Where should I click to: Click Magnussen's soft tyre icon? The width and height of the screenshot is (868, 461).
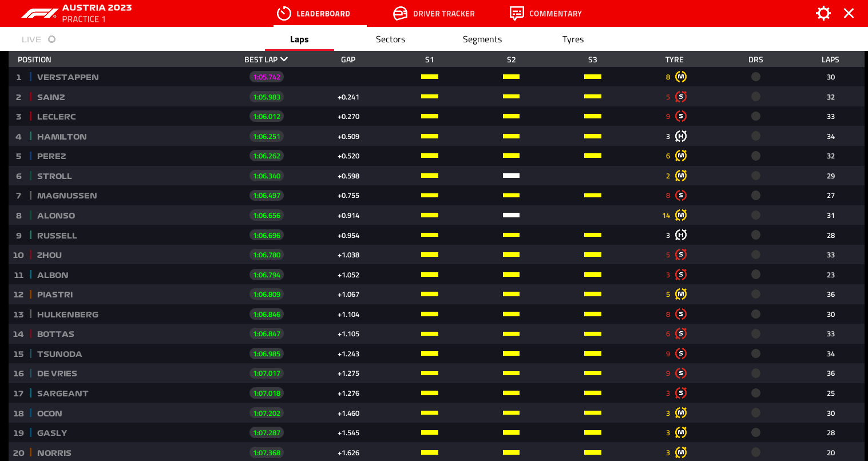tap(681, 195)
